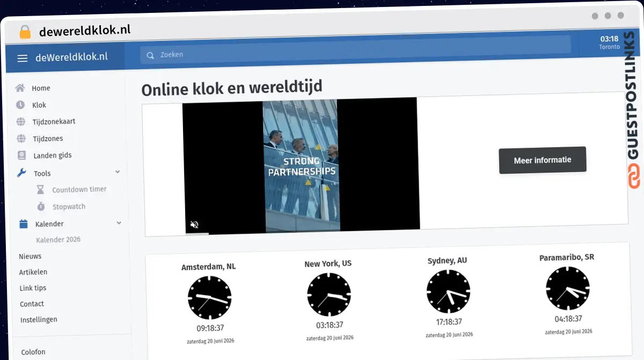This screenshot has height=360, width=644.
Task: Click the Tijdzones globe icon
Action: click(21, 139)
